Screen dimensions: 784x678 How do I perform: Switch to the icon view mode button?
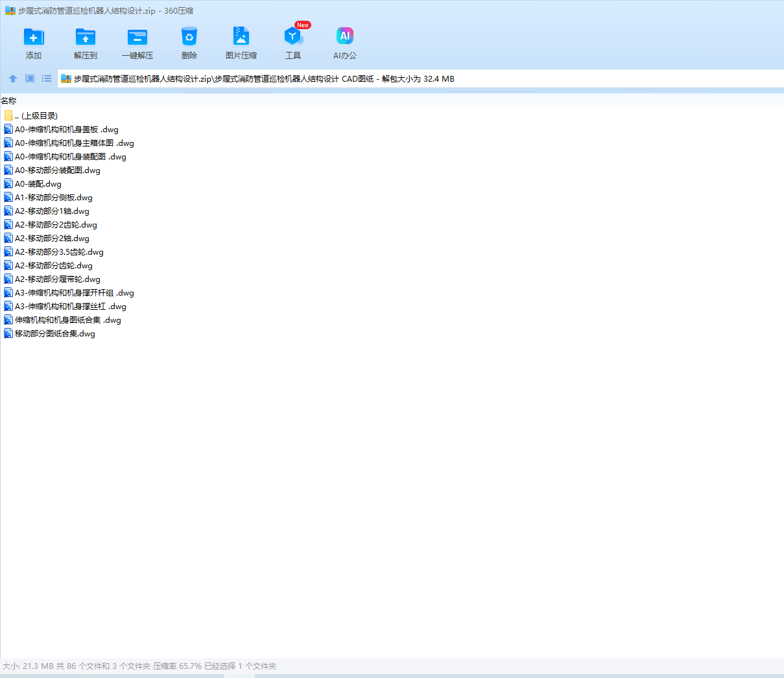tap(30, 78)
